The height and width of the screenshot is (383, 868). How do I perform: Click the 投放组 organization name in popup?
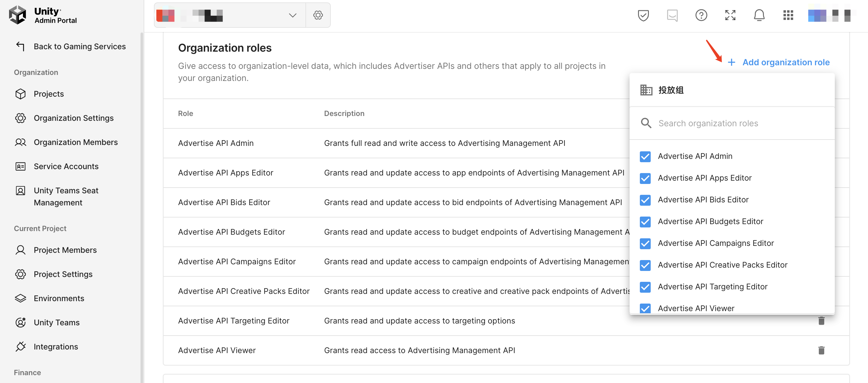pyautogui.click(x=671, y=90)
